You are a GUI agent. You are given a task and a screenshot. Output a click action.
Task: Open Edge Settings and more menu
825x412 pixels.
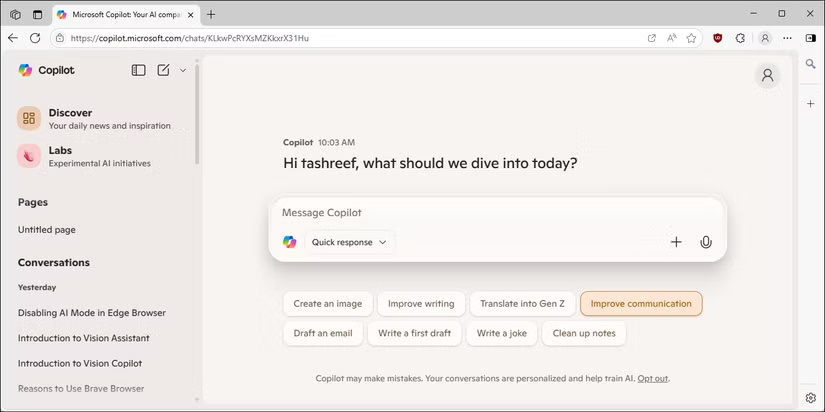(787, 38)
